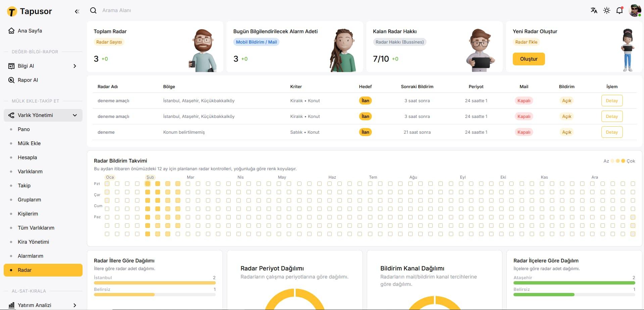
Task: Click the Sonraki Bildirim column header
Action: tap(417, 86)
